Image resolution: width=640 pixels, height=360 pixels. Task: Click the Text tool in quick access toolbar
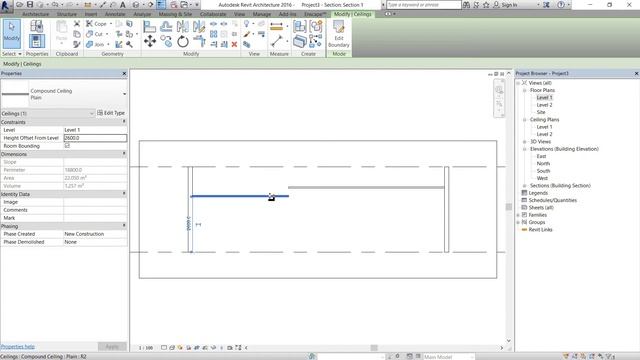(x=122, y=5)
